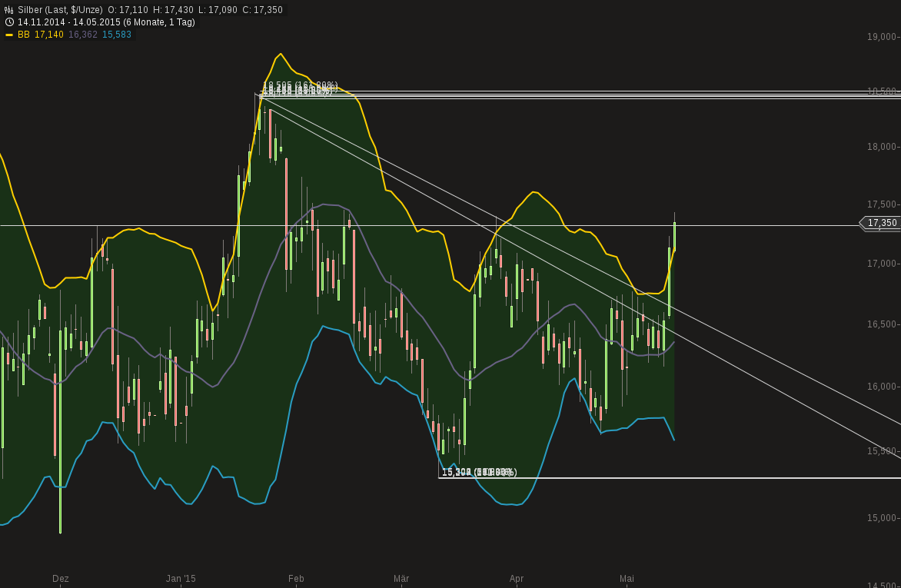Click the Jan '15 time axis label

point(181,578)
